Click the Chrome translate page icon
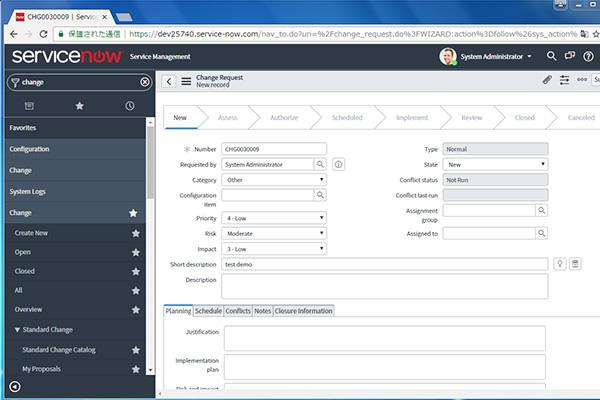The image size is (600, 400). [584, 34]
